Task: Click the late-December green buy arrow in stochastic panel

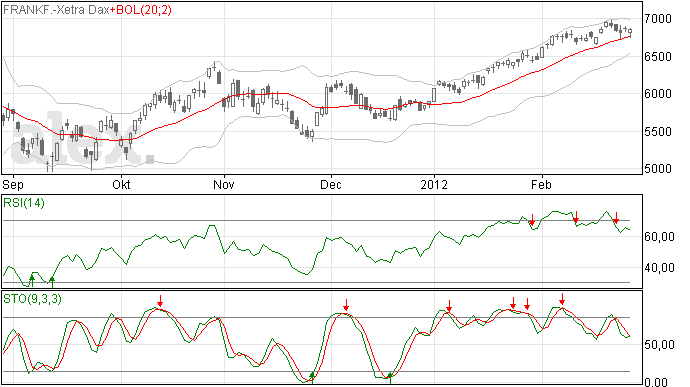Action: (x=390, y=378)
